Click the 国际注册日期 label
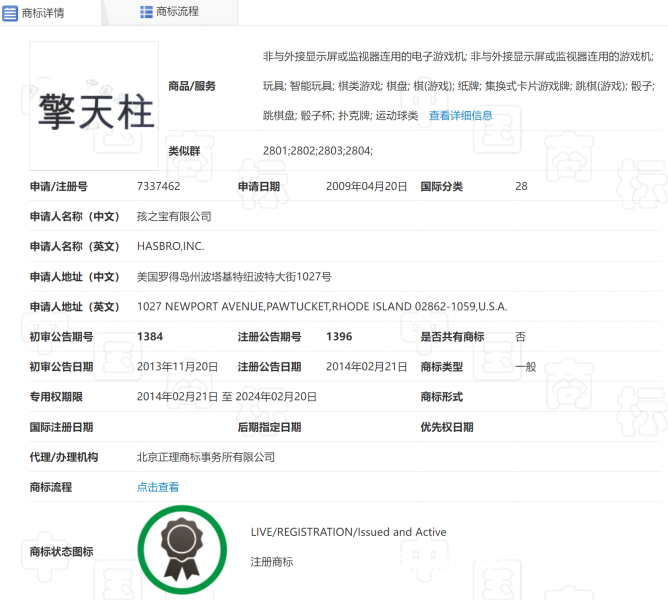668x600 pixels. coord(61,427)
